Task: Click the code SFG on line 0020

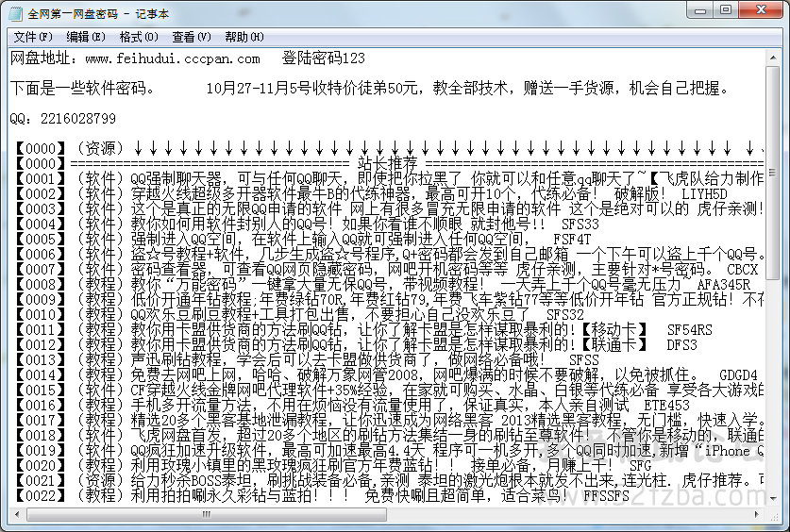Action: coord(640,466)
